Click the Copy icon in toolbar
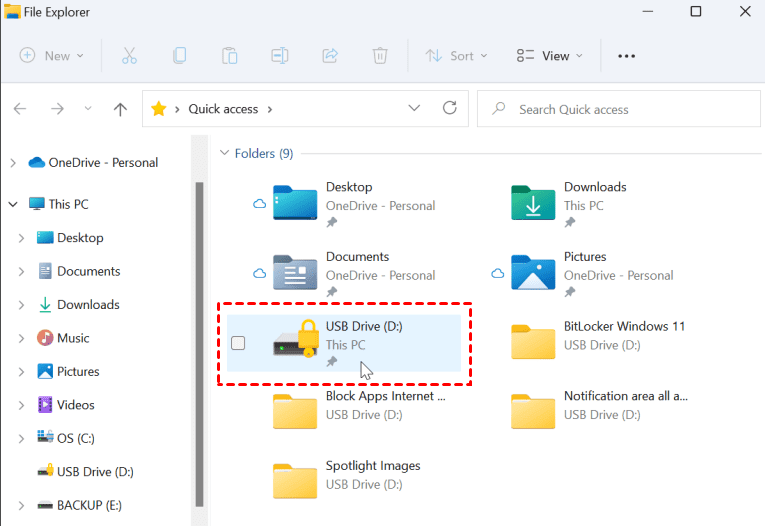This screenshot has width=765, height=526. [x=179, y=56]
